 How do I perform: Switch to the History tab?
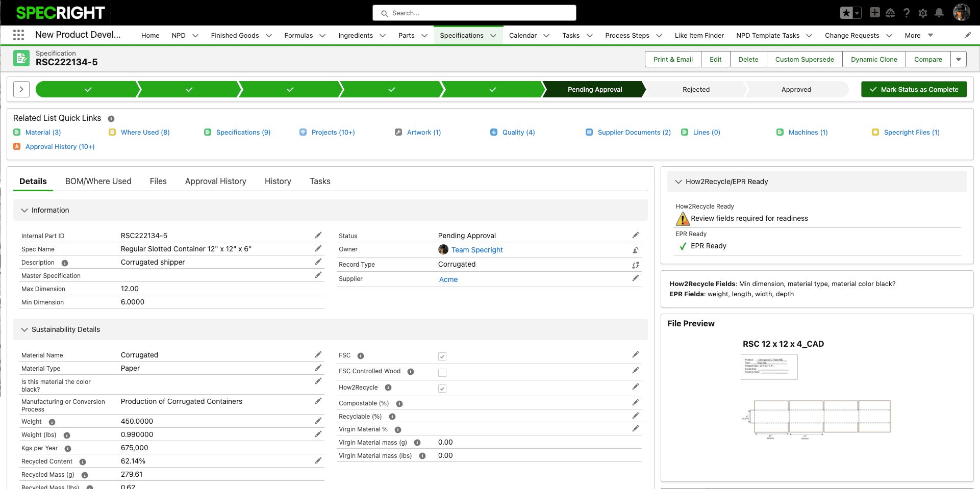(278, 181)
